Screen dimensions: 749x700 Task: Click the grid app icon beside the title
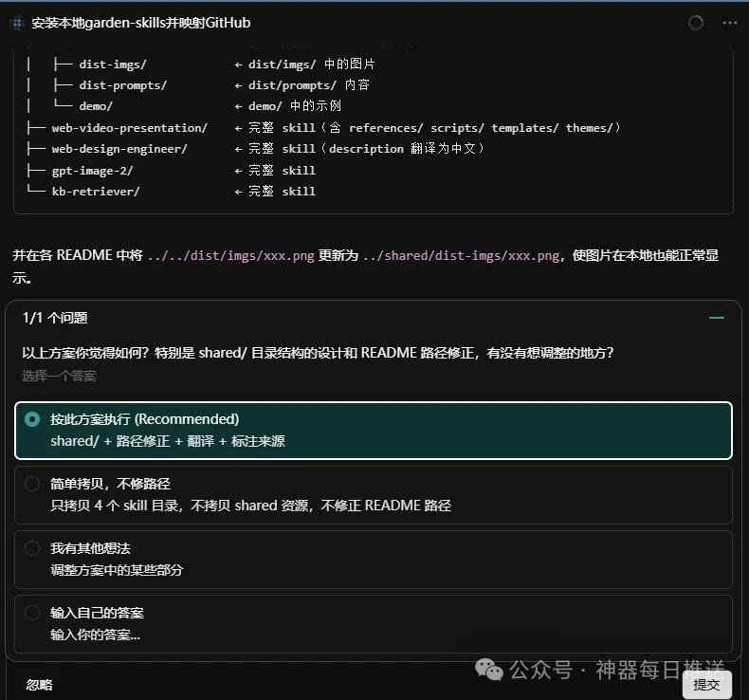point(17,23)
